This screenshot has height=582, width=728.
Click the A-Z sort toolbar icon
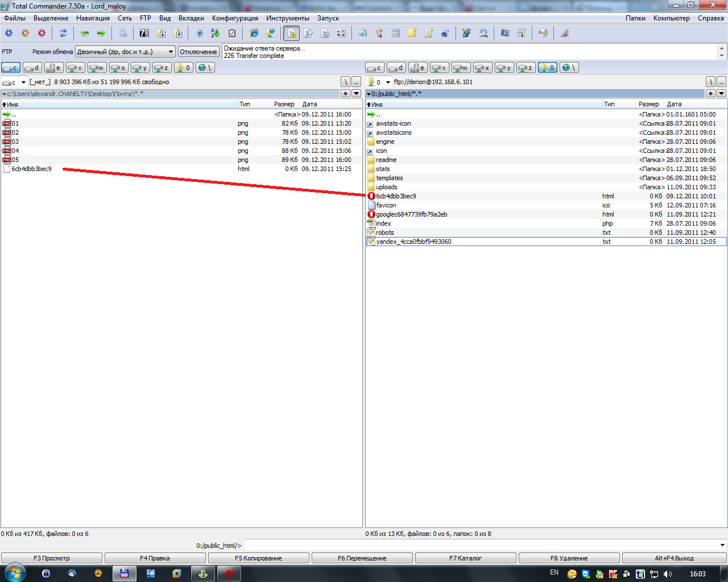[216, 34]
